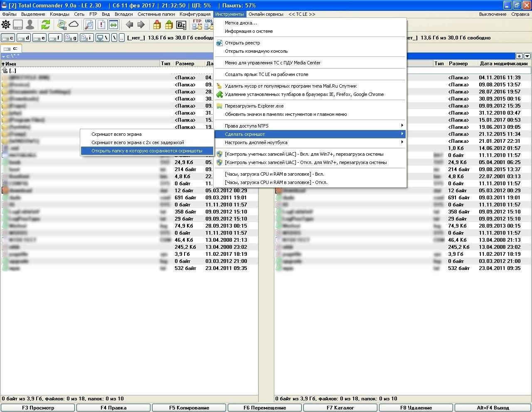Click the tablet-shaped toolbar icon
This screenshot has width=532, height=412.
18,25
